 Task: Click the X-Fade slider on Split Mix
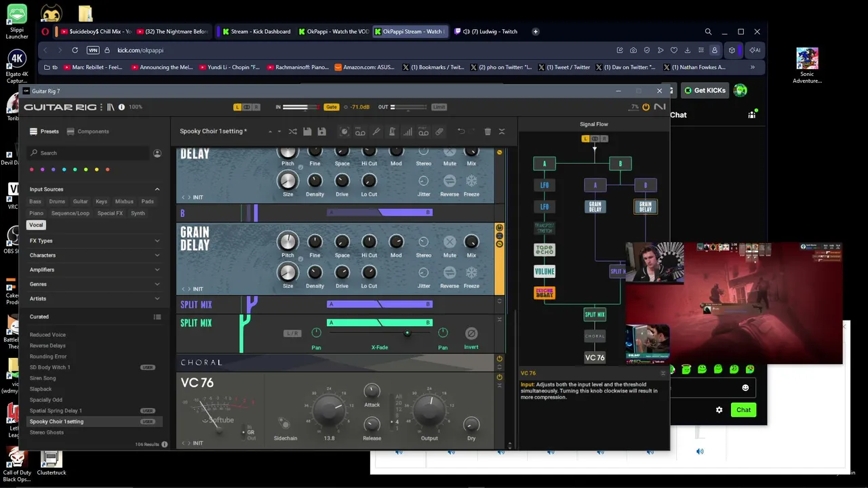380,333
